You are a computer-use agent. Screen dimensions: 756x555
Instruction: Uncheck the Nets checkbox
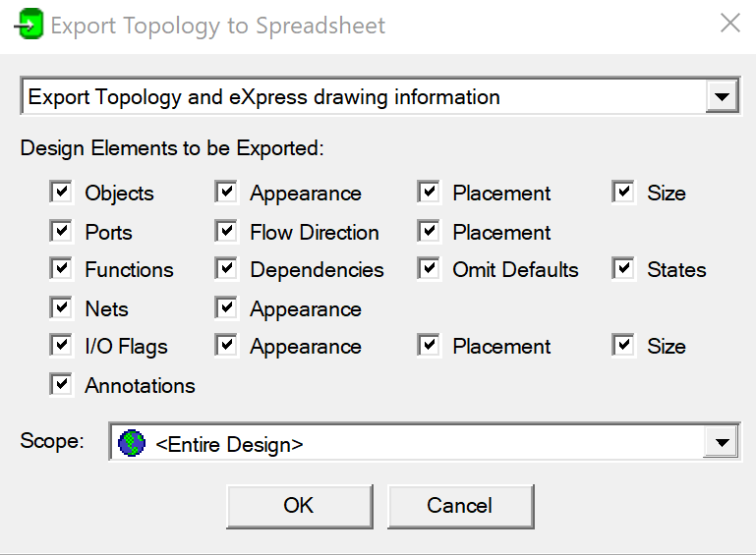point(61,307)
